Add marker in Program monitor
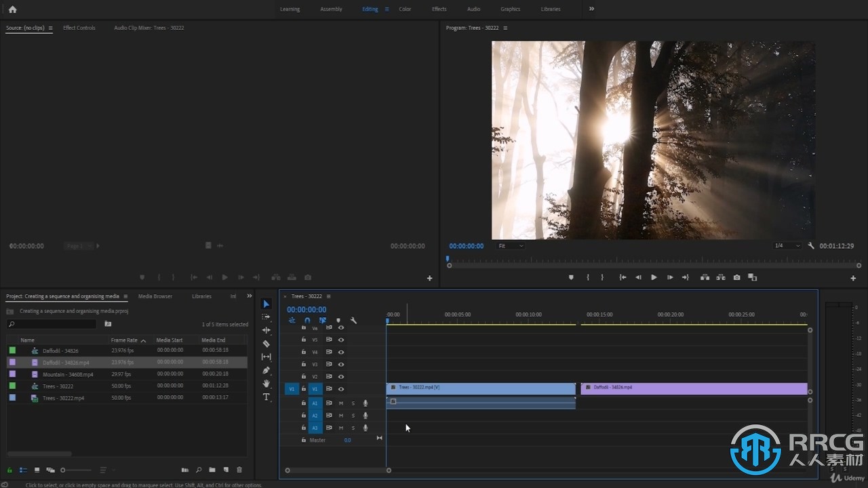Viewport: 868px width, 488px height. [x=571, y=277]
